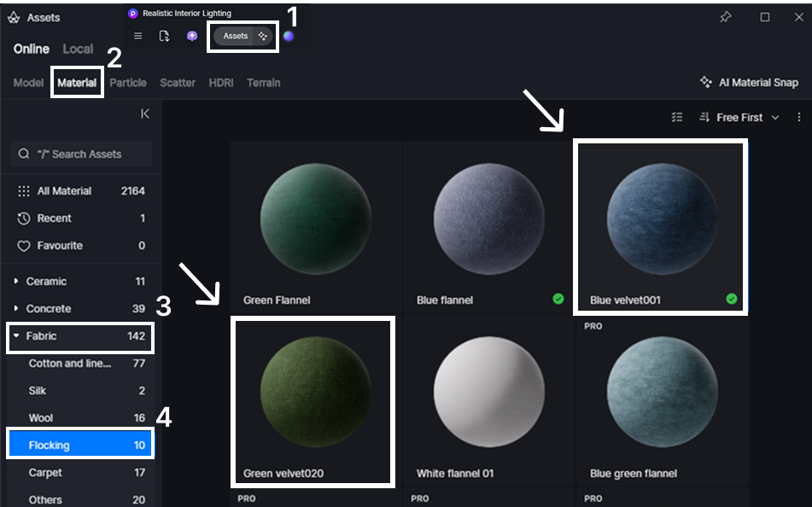The image size is (812, 507).
Task: Open the Scatter tab
Action: click(x=178, y=83)
